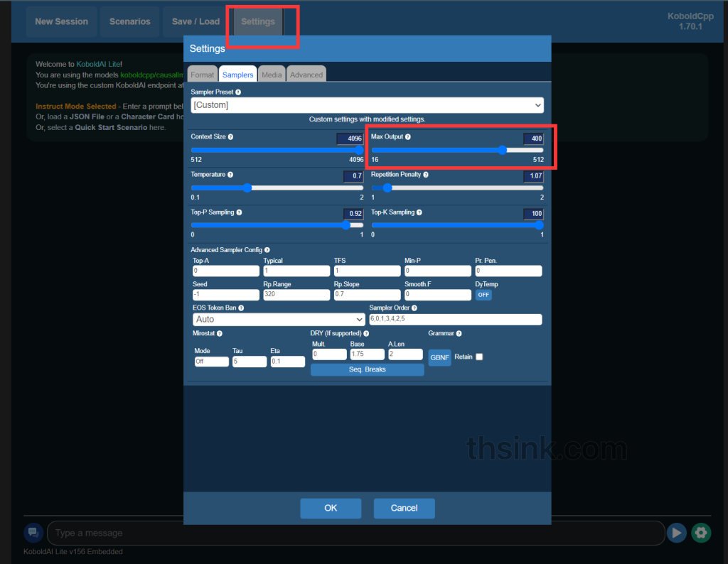This screenshot has width=728, height=564.
Task: Toggle the DyTemp OFF switch
Action: tap(483, 295)
